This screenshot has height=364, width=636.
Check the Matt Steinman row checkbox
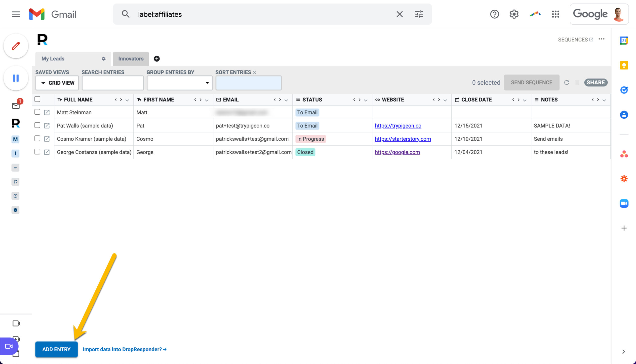click(x=37, y=112)
